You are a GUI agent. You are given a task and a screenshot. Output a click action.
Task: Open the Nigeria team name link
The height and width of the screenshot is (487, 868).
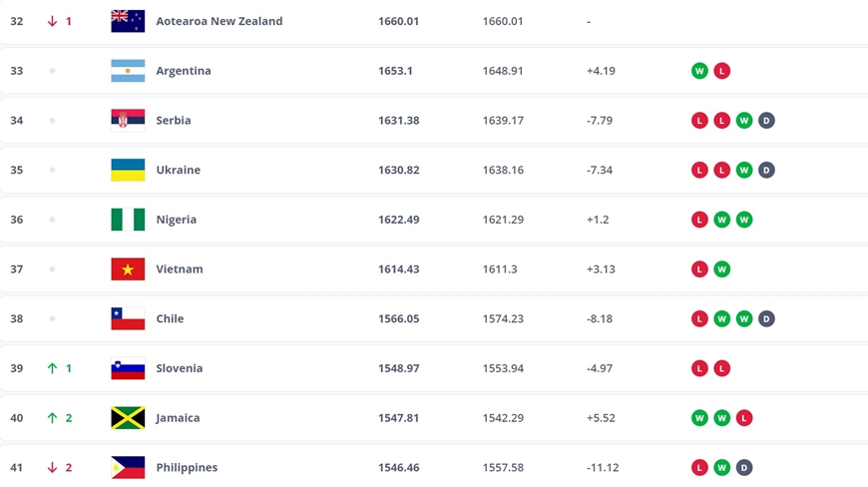[176, 220]
